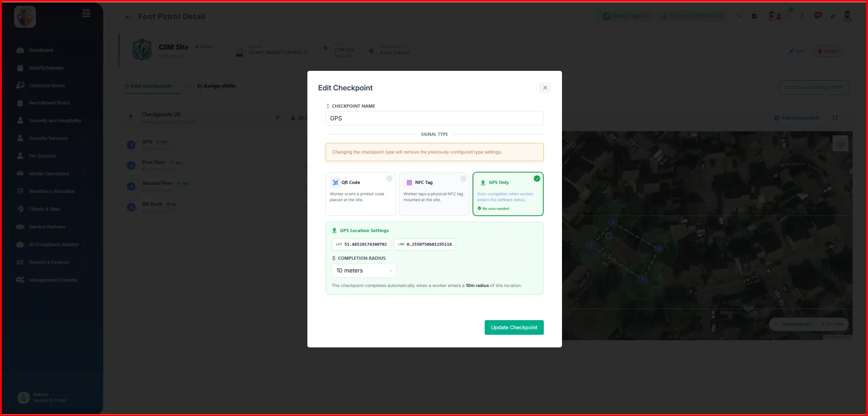Open the profile avatar menu

[847, 16]
